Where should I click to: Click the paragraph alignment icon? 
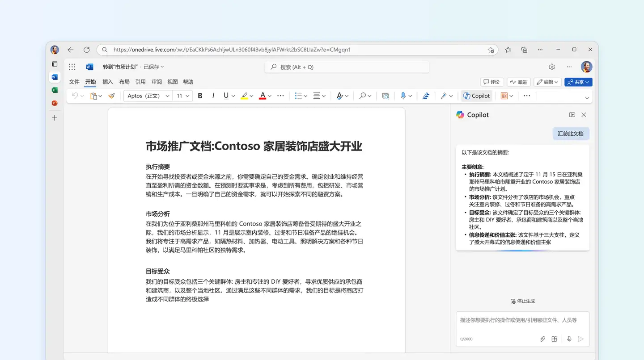pyautogui.click(x=317, y=96)
